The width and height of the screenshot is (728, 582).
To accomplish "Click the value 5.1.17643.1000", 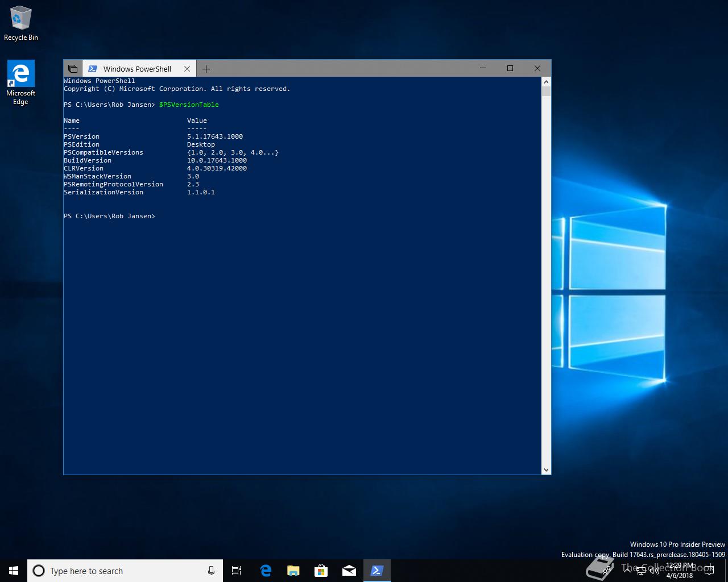I will (215, 136).
